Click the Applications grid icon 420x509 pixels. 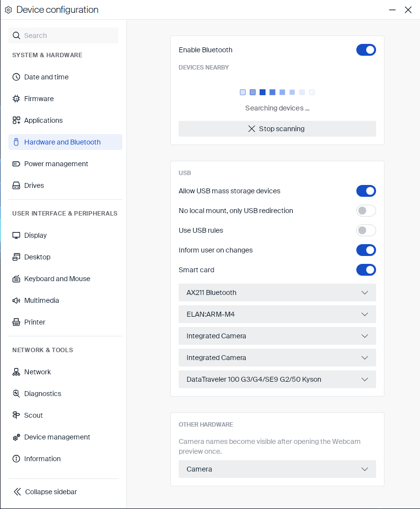pyautogui.click(x=16, y=120)
